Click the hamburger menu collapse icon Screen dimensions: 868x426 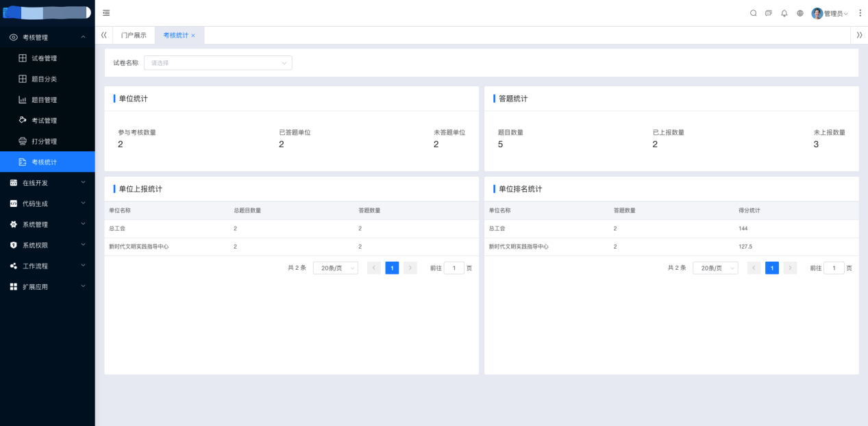[x=106, y=13]
